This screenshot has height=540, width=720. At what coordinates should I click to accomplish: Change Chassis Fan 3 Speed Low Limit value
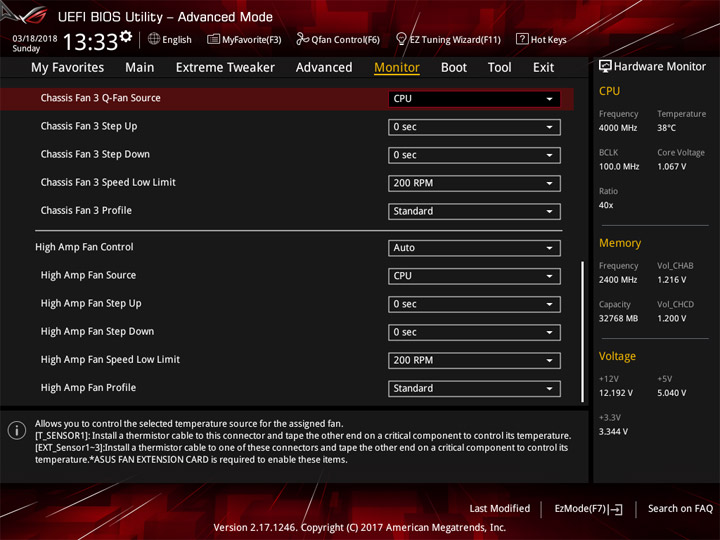[474, 183]
